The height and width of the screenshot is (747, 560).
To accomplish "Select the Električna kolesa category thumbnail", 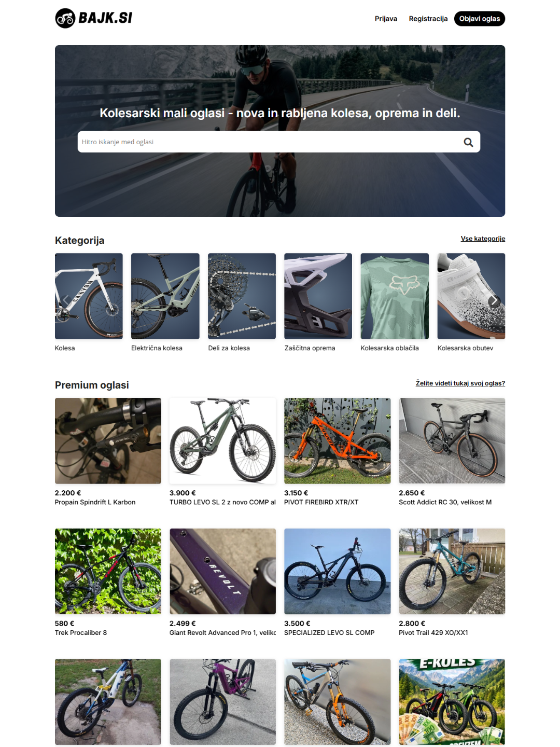I will (x=165, y=296).
